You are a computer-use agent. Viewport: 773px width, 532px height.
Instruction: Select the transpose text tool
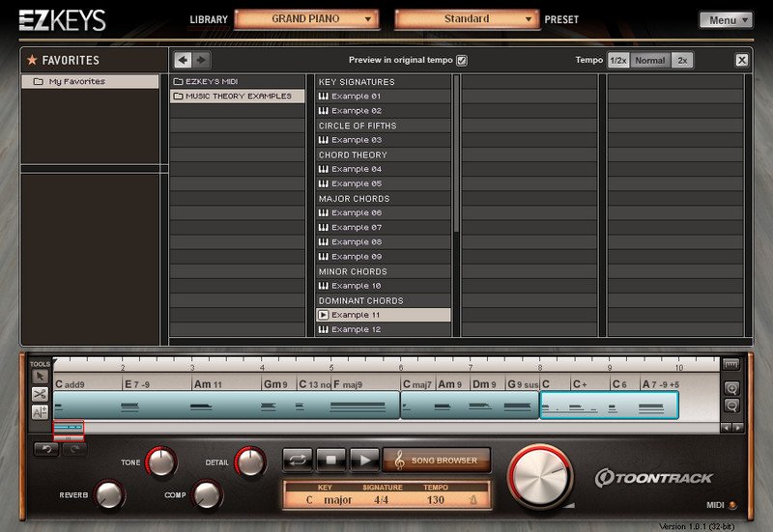pyautogui.click(x=40, y=412)
